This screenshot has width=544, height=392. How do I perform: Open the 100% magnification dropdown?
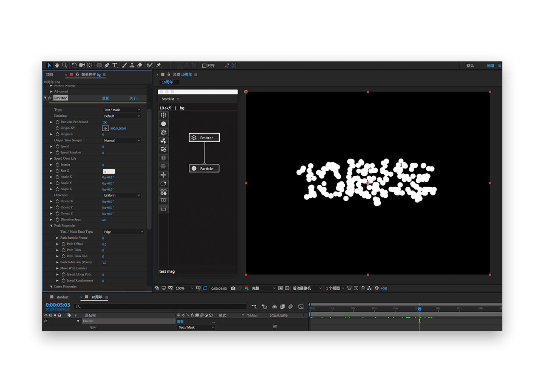184,288
